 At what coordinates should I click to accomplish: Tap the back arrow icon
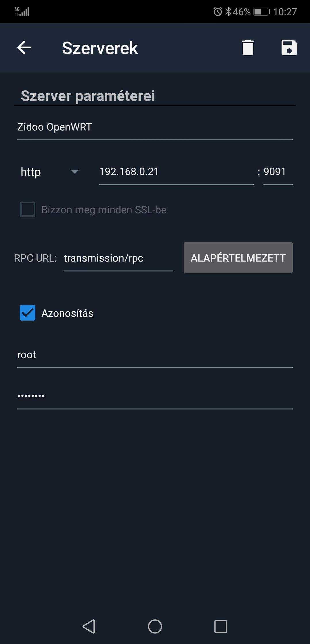click(x=24, y=48)
